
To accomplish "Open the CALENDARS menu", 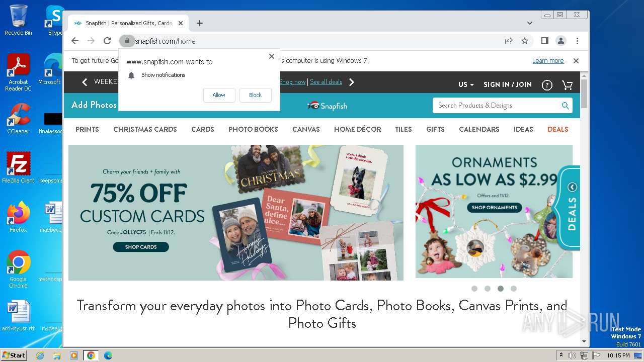I will click(x=479, y=129).
